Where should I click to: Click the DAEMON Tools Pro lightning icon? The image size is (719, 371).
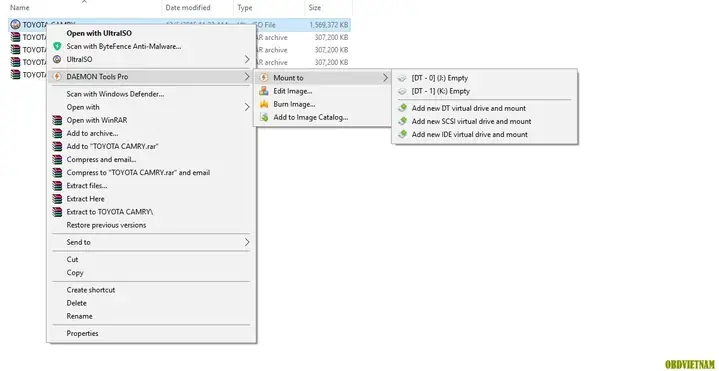[57, 77]
